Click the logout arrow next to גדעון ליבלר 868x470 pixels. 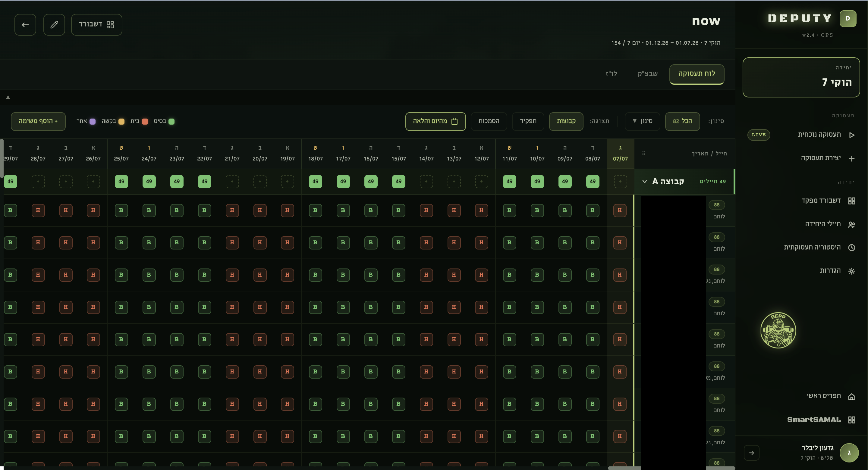click(x=751, y=453)
